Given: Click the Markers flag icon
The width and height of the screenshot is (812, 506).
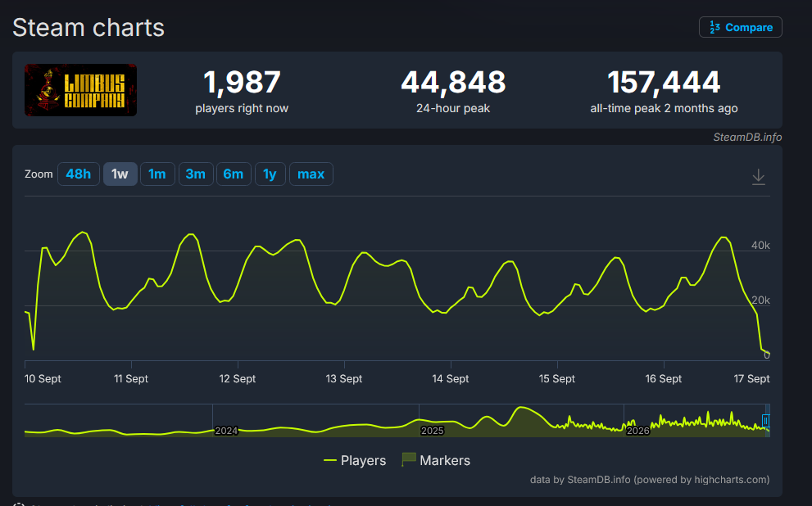Looking at the screenshot, I should pos(409,459).
